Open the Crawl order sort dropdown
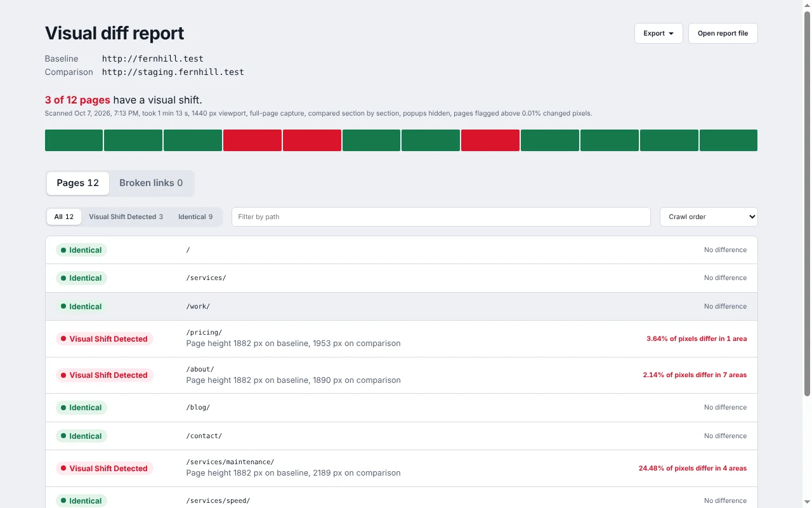Image resolution: width=812 pixels, height=508 pixels. point(709,217)
